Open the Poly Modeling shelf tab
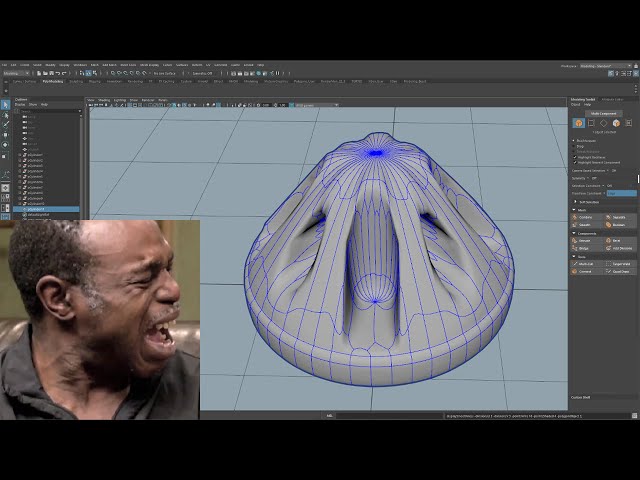The image size is (640, 480). (x=53, y=82)
